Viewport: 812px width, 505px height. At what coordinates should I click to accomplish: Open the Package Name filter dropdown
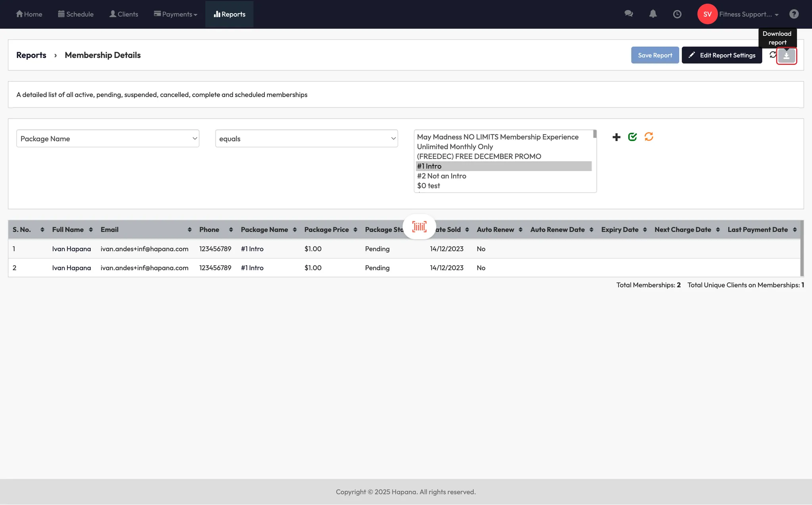pos(107,138)
